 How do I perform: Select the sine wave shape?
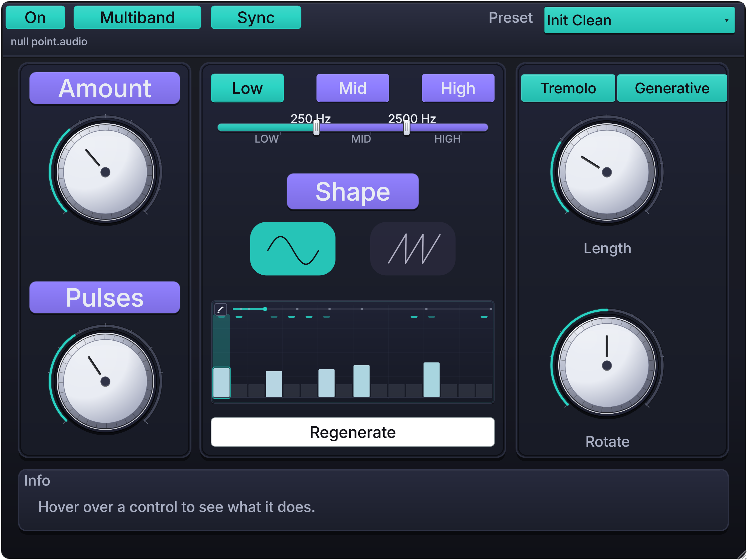292,248
